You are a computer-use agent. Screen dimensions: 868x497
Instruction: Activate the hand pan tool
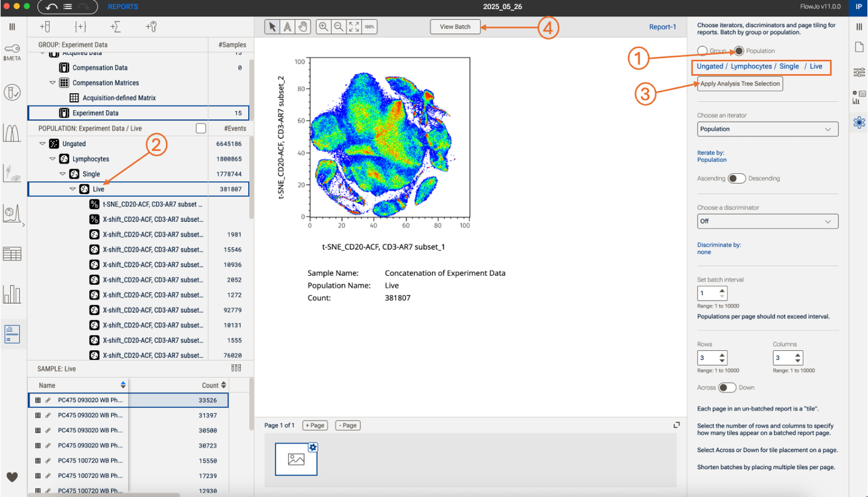303,27
